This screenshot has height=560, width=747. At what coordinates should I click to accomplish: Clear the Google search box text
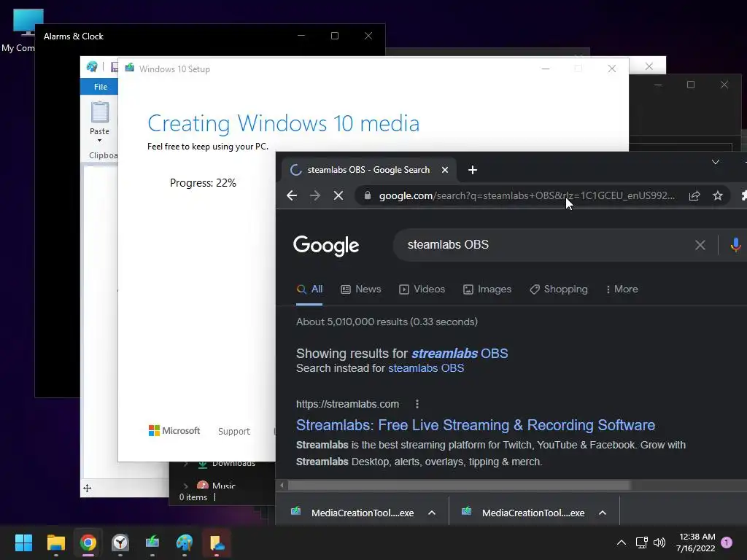700,245
